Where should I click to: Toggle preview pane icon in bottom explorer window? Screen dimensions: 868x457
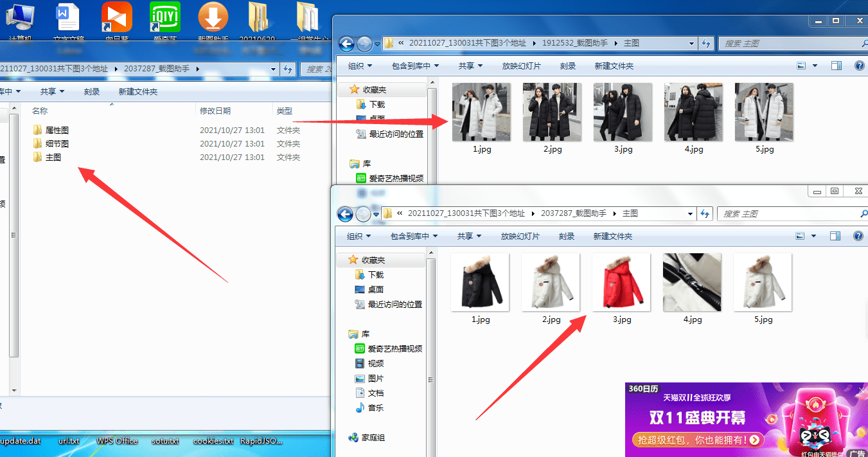[x=835, y=236]
